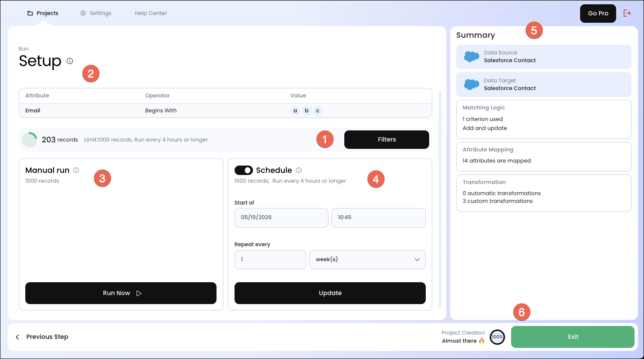Screen dimensions: 644x359
Task: Click the left chevron beside Previous Step
Action: [x=18, y=337]
